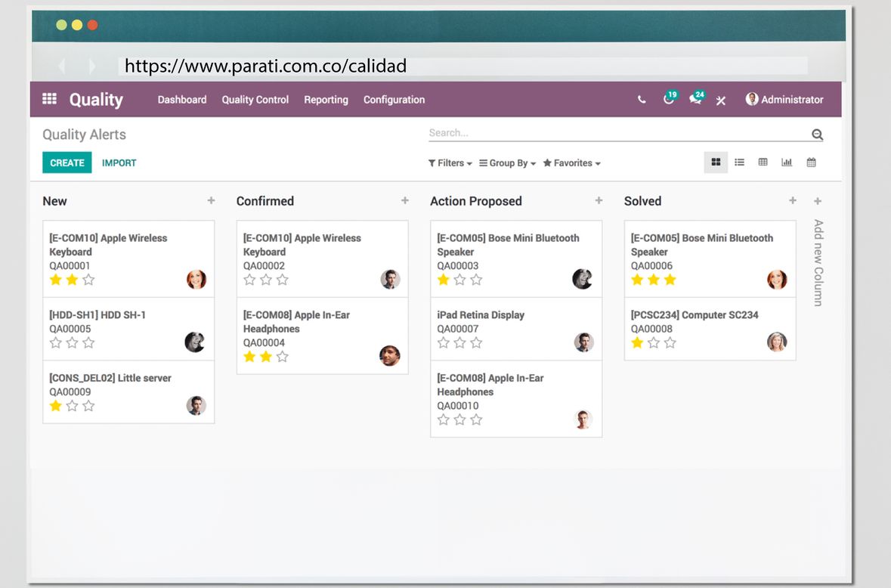Screen dimensions: 891x588
Task: Open the Reporting menu
Action: pos(326,100)
